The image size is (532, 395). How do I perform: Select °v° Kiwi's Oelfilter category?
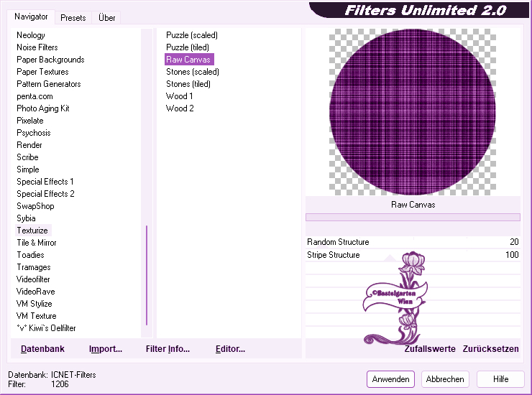coord(46,328)
